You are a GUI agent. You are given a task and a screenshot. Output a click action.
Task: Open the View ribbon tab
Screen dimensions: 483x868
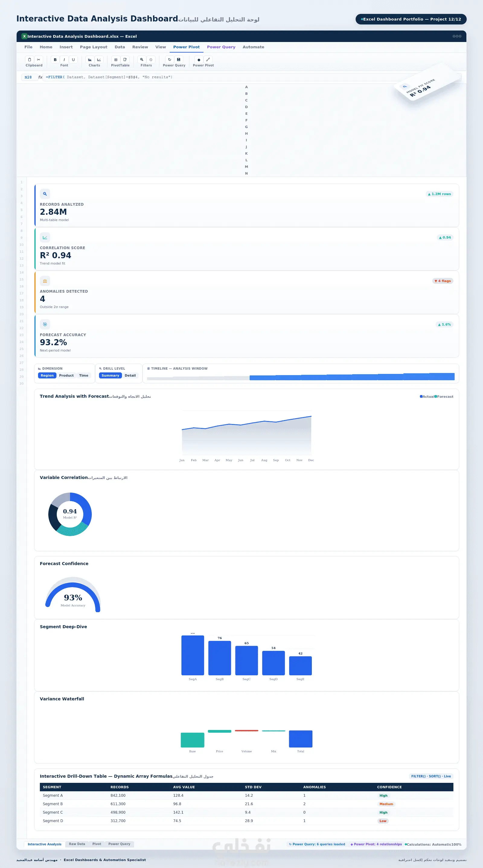click(161, 47)
